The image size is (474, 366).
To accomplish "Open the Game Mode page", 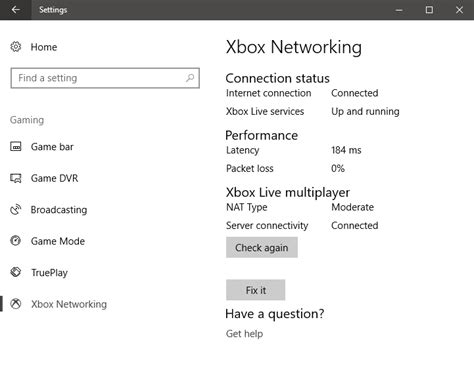I will click(58, 241).
